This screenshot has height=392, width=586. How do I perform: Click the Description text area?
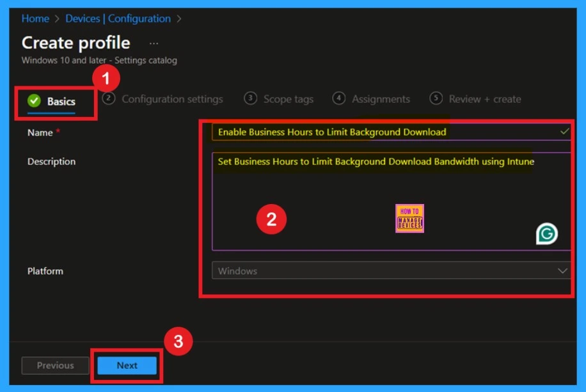tap(391, 201)
